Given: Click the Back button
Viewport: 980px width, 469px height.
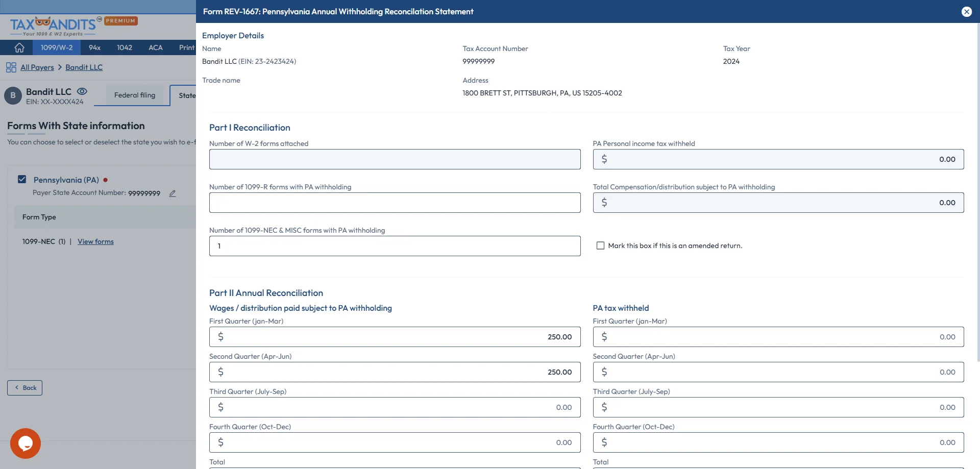Looking at the screenshot, I should click(x=24, y=388).
